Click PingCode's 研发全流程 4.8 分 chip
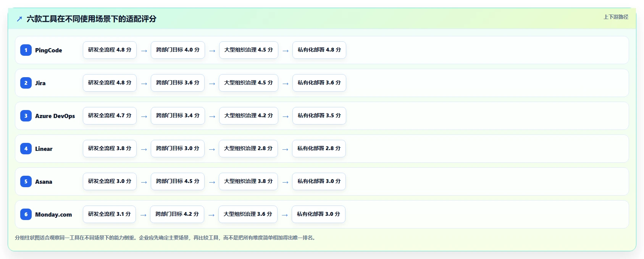Viewport: 644px width, 259px height. [x=110, y=50]
